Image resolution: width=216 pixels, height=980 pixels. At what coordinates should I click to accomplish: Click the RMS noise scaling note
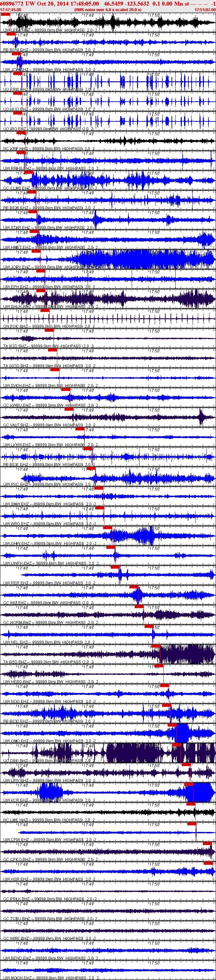108,10
